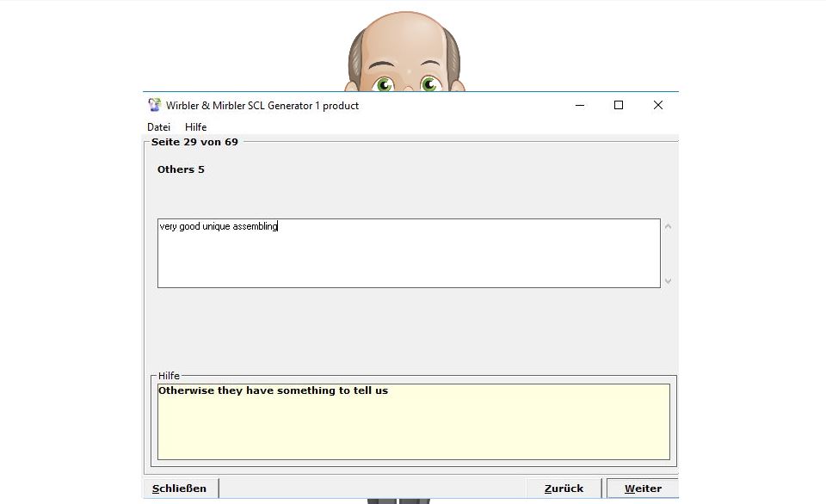Proceed with the Weiter button
Screen dimensions: 826x504
pos(642,489)
